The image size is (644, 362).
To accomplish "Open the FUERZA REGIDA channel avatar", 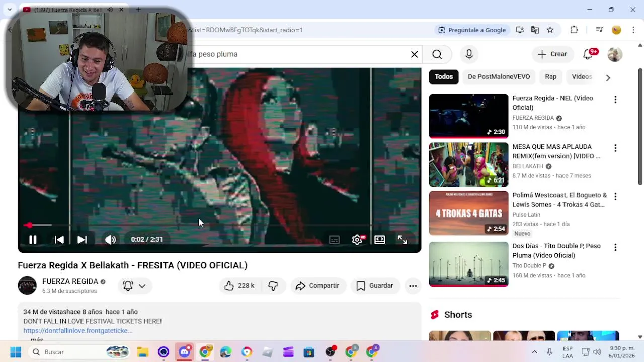I will (27, 286).
